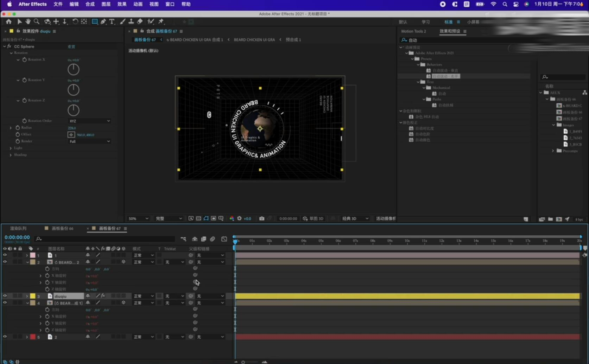Select the Pen tool
Screen dimensions: 589x364
(x=103, y=21)
